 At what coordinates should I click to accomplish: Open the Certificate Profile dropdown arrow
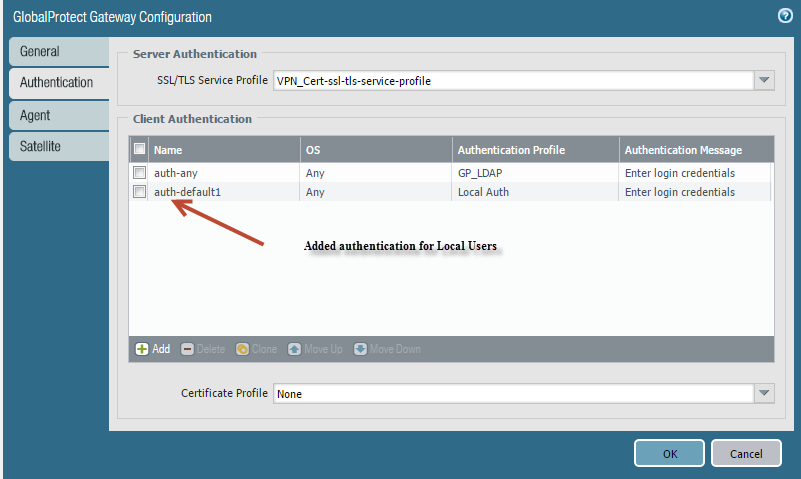(764, 394)
